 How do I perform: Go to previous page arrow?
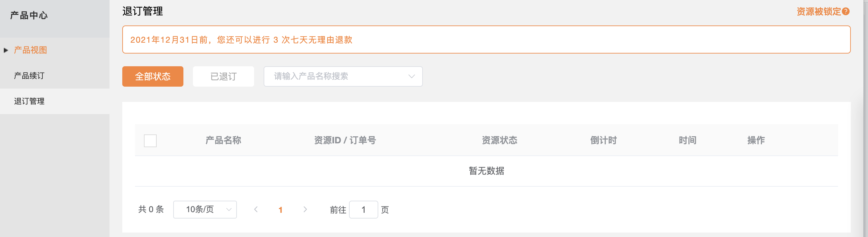(256, 209)
